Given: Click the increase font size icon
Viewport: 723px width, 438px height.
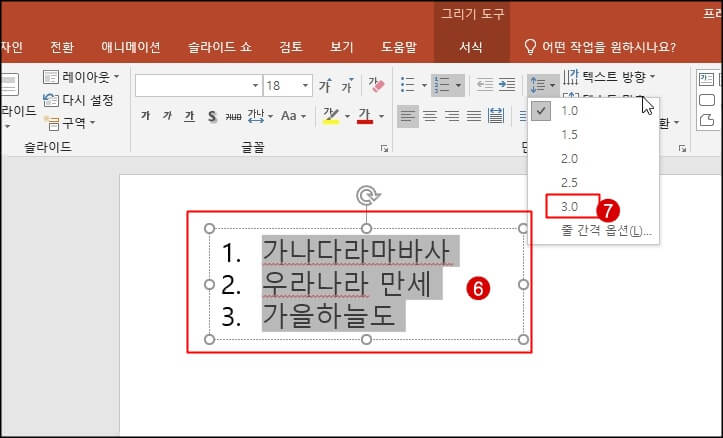Looking at the screenshot, I should 325,85.
